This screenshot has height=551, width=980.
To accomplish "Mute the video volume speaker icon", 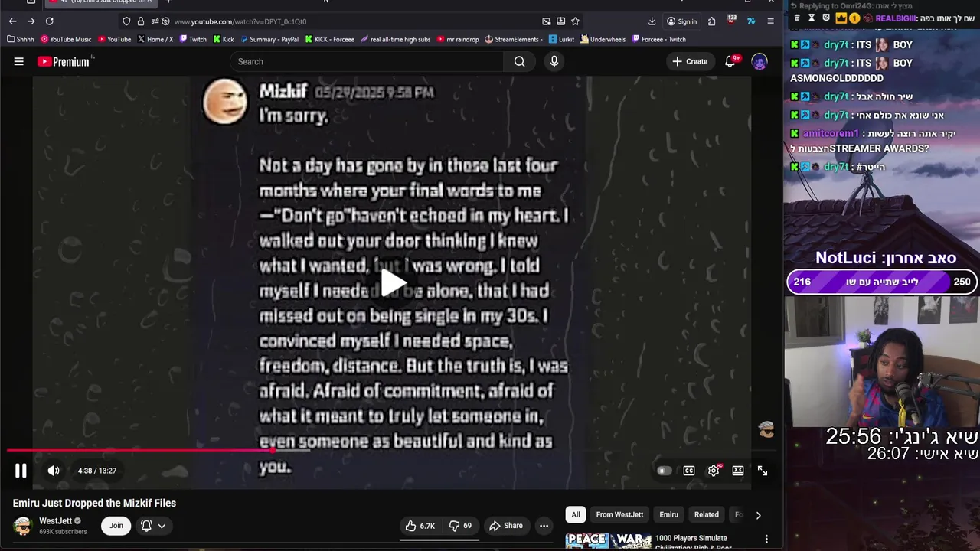I will coord(54,471).
